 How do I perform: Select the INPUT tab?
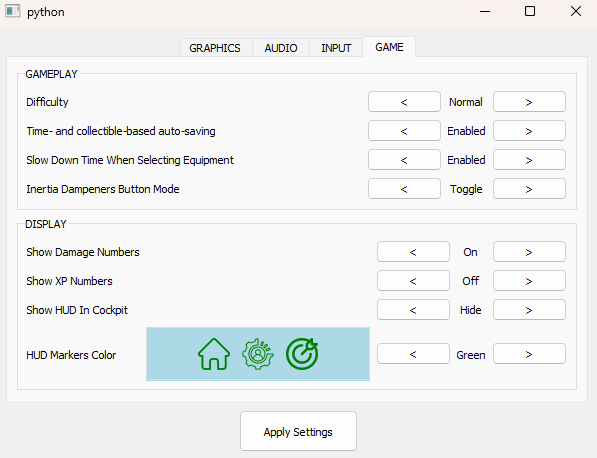point(336,48)
